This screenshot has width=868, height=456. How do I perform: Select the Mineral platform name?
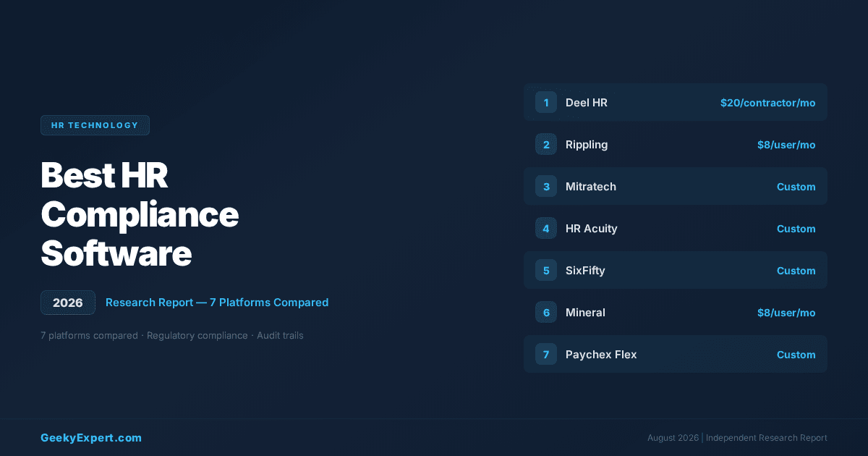coord(585,313)
